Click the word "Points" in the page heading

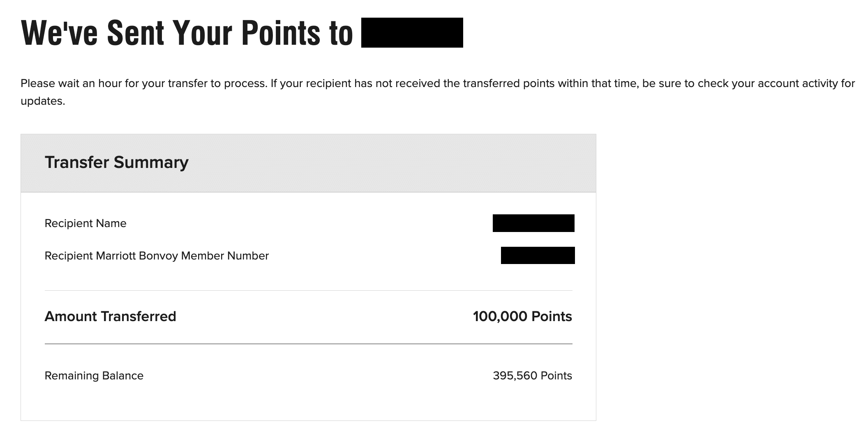(280, 33)
